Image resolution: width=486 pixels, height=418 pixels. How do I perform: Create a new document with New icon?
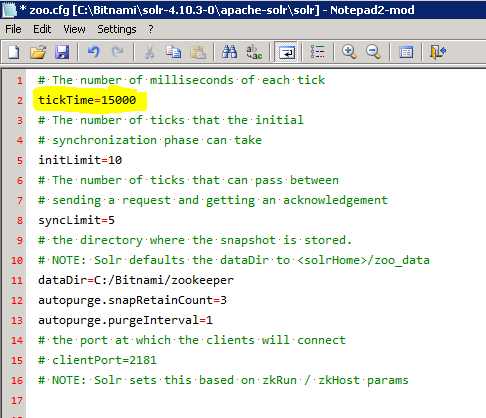click(13, 52)
